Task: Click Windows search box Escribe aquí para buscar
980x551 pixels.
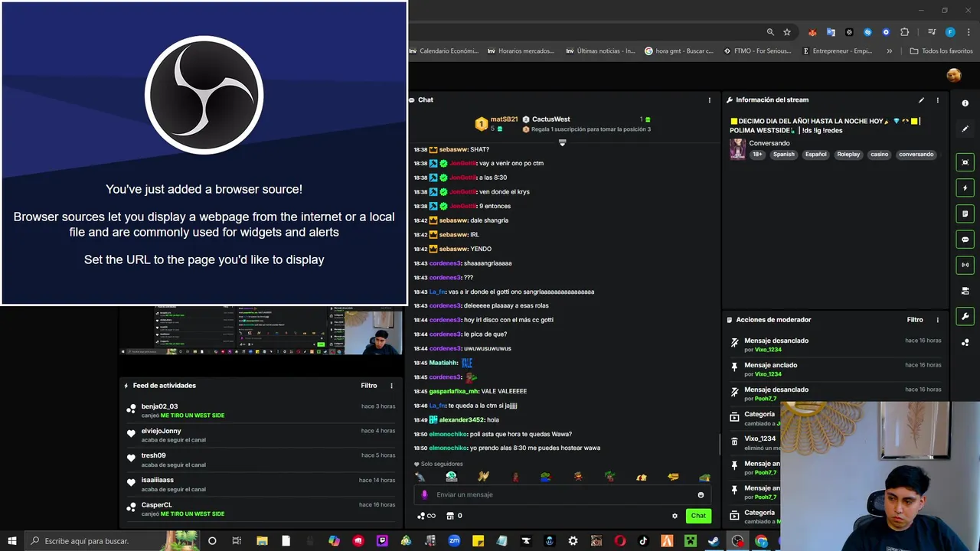Action: click(x=111, y=541)
